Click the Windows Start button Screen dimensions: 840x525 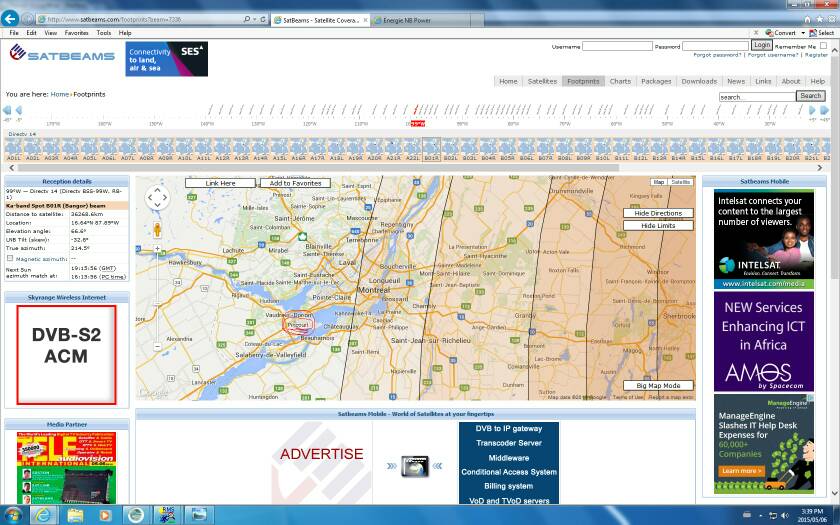coord(12,515)
